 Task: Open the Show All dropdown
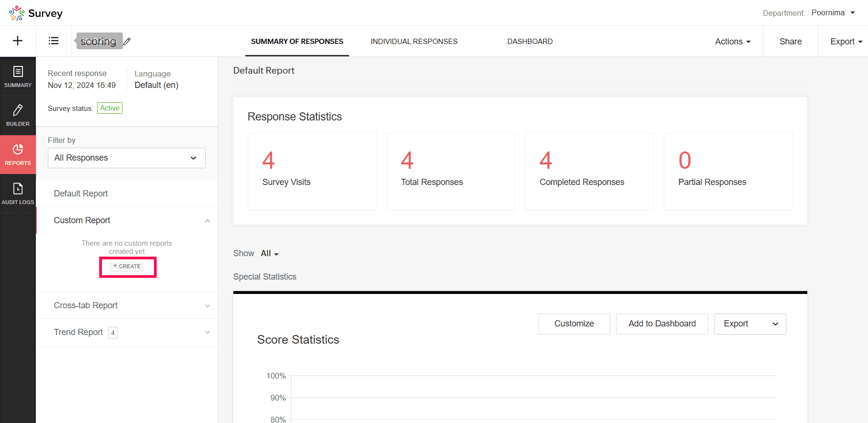[270, 253]
